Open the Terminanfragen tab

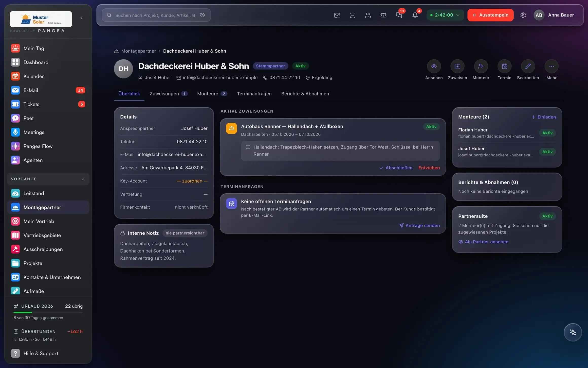tap(254, 94)
